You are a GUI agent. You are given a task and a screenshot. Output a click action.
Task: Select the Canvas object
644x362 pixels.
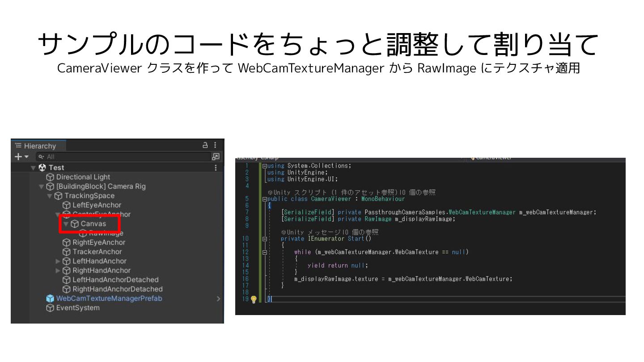coord(93,223)
